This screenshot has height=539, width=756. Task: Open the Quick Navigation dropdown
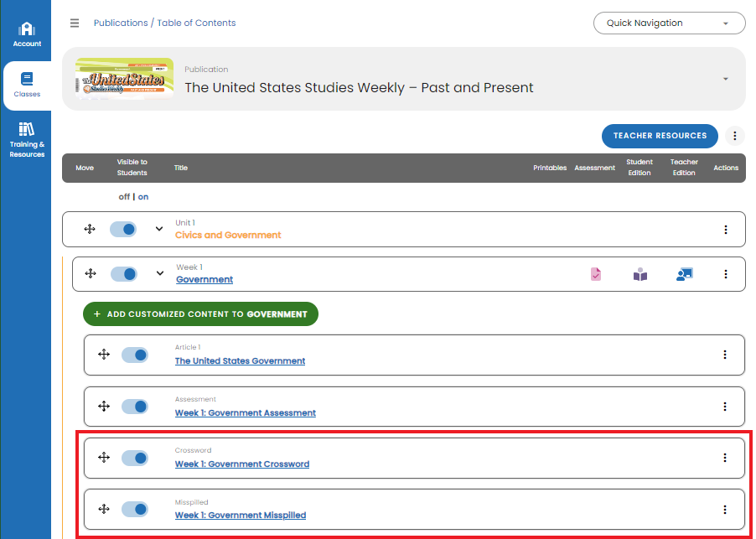click(x=669, y=23)
